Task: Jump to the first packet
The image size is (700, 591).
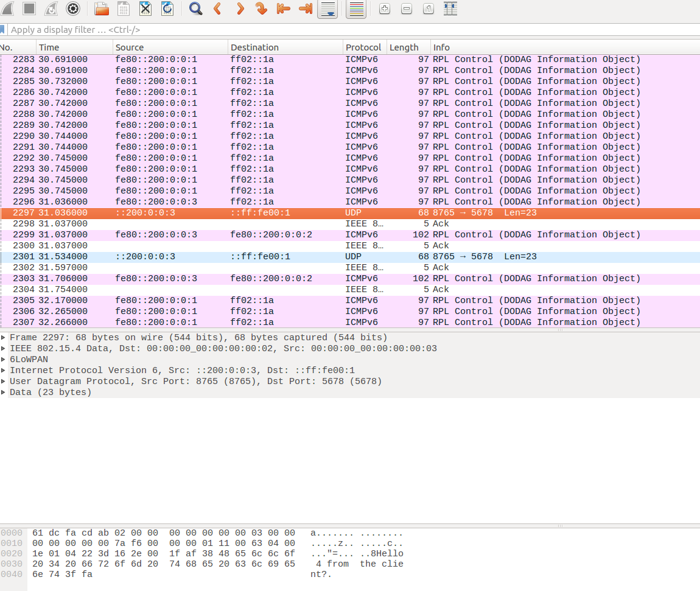Action: (x=284, y=8)
